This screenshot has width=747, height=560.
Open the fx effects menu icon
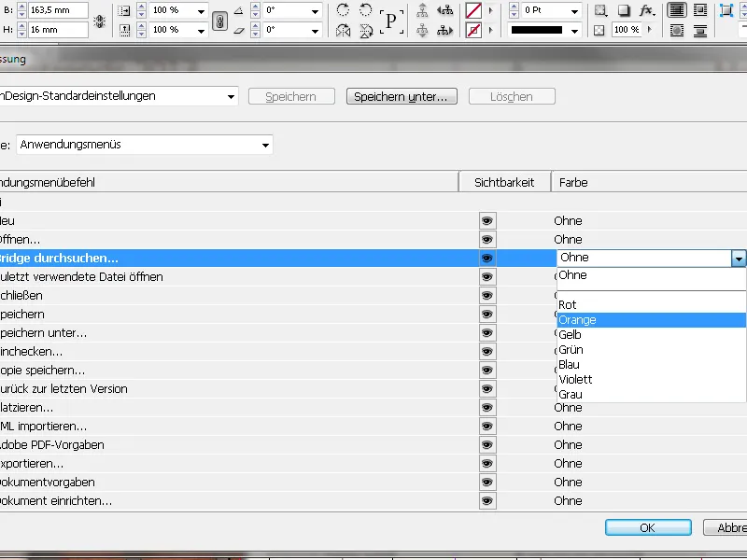tap(646, 10)
